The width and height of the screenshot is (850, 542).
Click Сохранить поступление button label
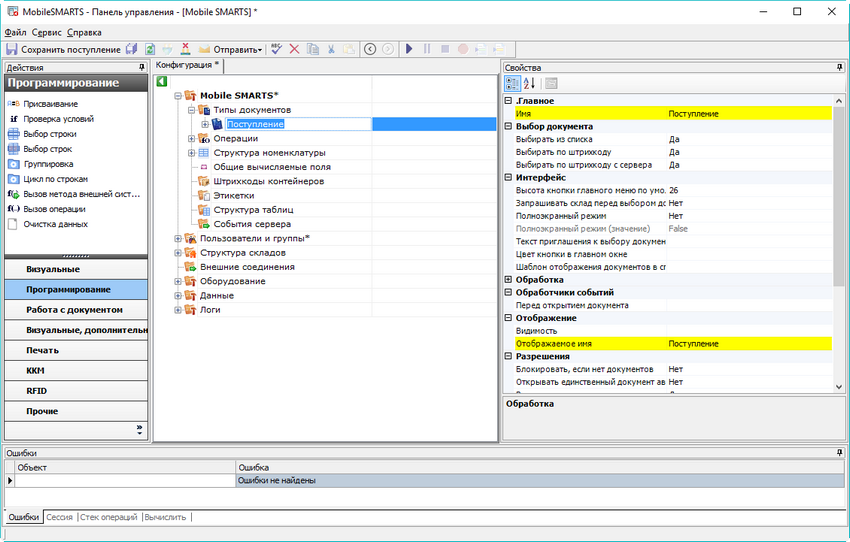[x=71, y=49]
